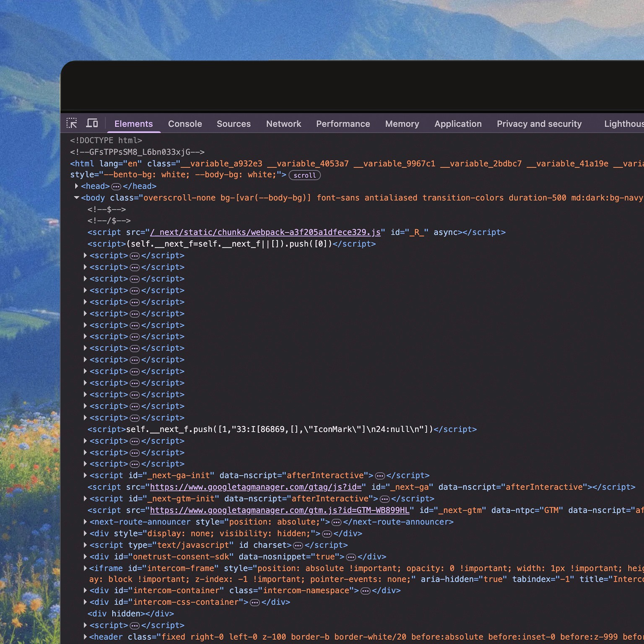Open the Network tab

tap(283, 124)
